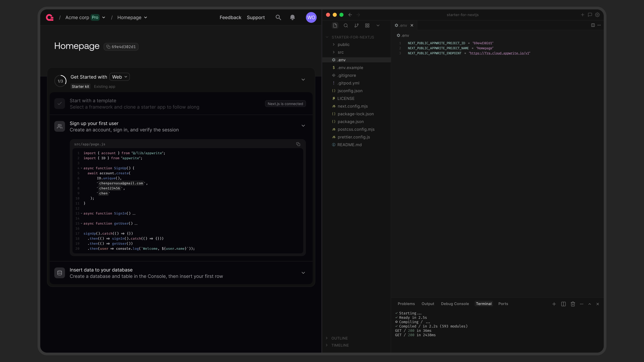Image resolution: width=644 pixels, height=362 pixels.
Task: Open the editor settings gear
Action: click(598, 15)
